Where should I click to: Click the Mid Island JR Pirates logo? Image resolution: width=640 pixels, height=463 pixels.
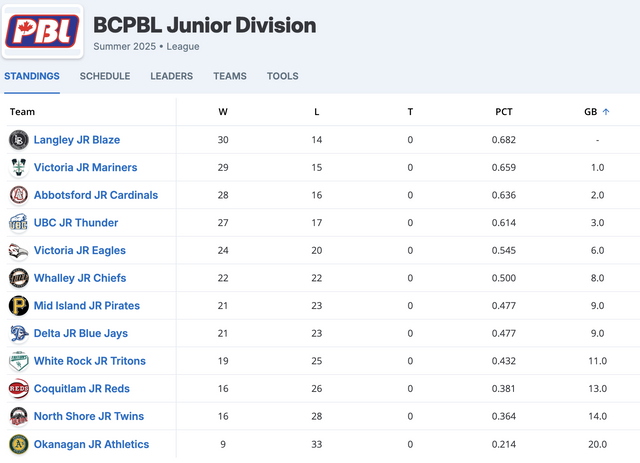click(19, 306)
